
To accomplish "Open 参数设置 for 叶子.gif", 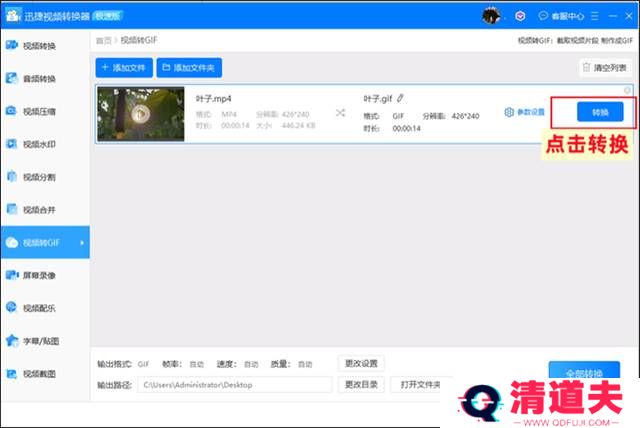I will 524,112.
